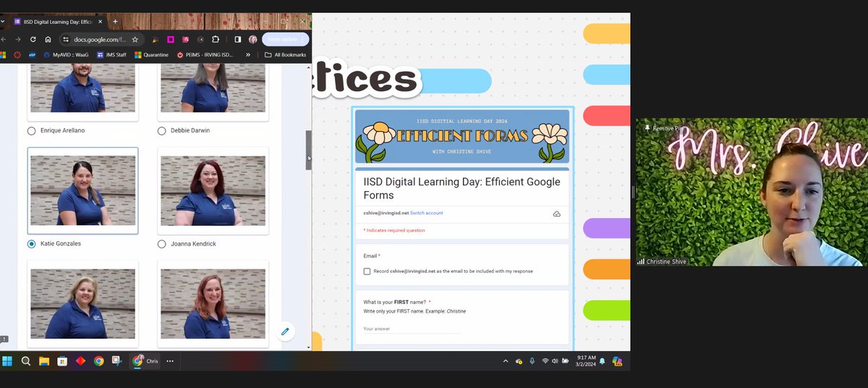Open the Finish update menu

point(285,39)
